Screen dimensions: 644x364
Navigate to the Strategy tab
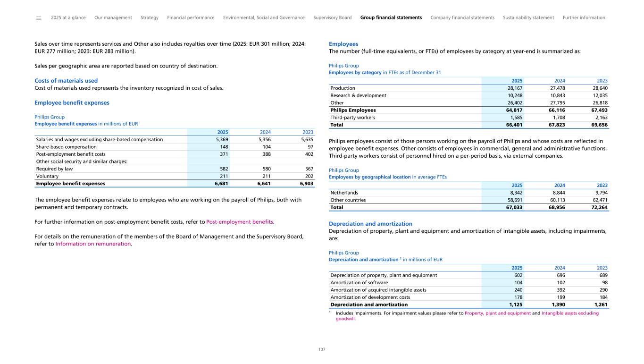click(150, 18)
